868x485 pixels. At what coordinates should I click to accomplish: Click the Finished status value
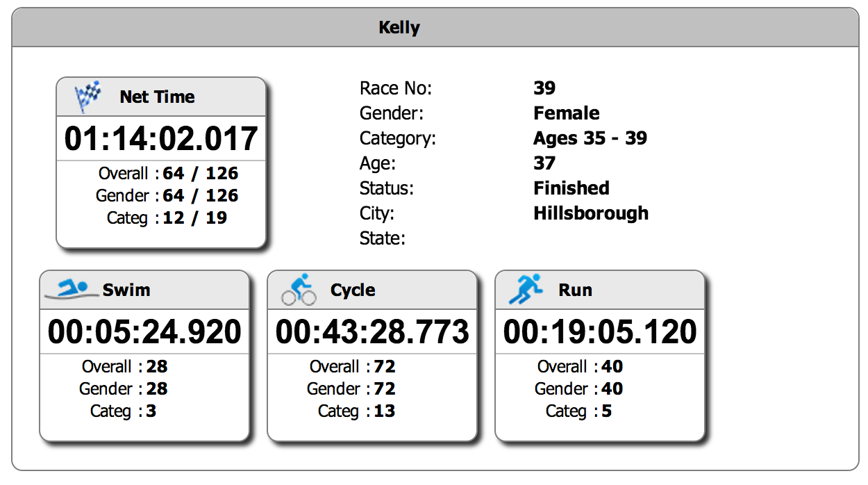[571, 188]
